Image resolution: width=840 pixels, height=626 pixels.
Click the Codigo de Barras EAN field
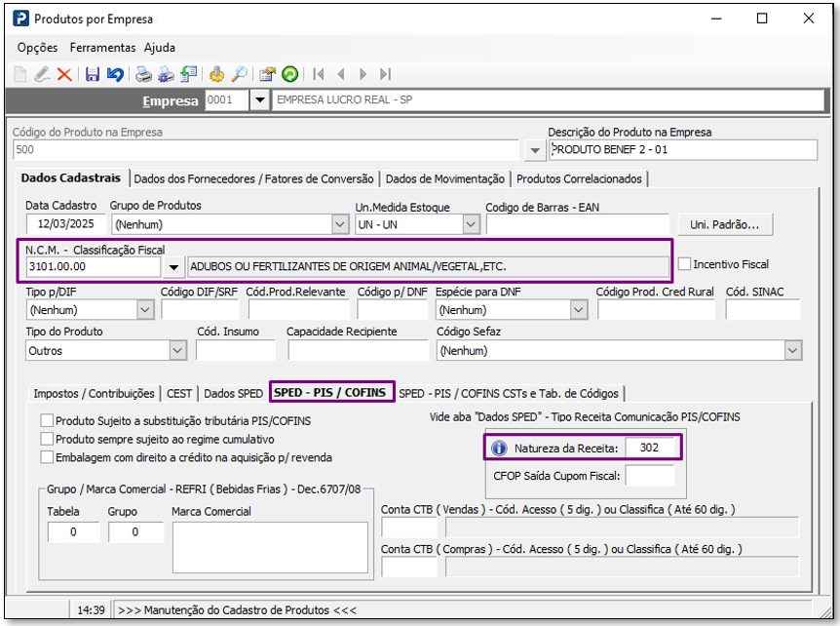coord(577,225)
